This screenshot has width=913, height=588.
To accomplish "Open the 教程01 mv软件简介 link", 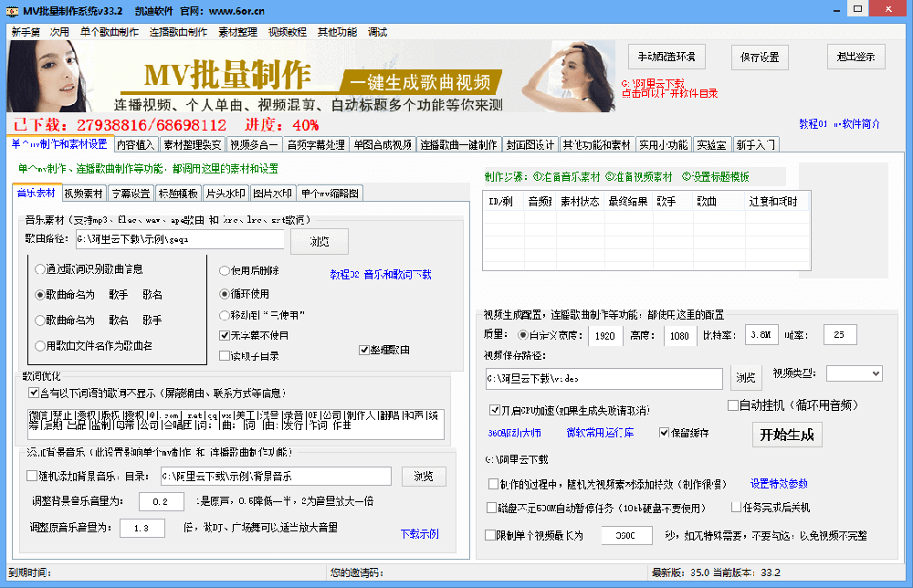I will [x=839, y=124].
